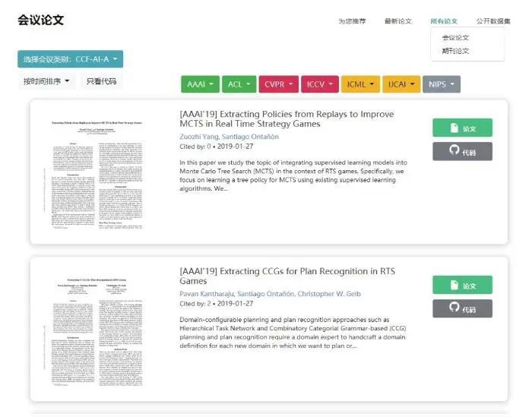Open the paper thumbnail for Extracting CCGs
The image size is (532, 417).
(97, 331)
